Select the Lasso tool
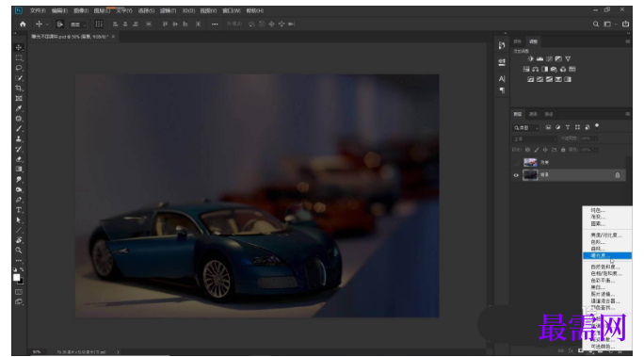This screenshot has width=644, height=357. pos(19,68)
